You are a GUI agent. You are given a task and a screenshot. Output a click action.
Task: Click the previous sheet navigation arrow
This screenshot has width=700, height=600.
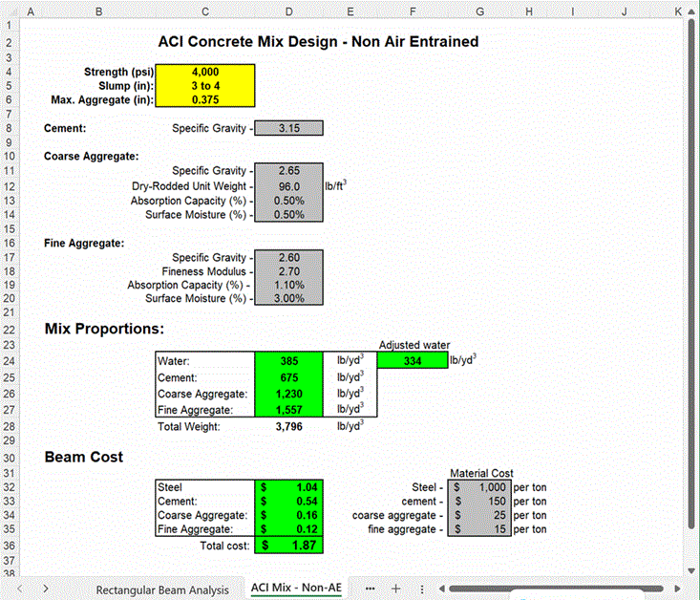coord(19,589)
